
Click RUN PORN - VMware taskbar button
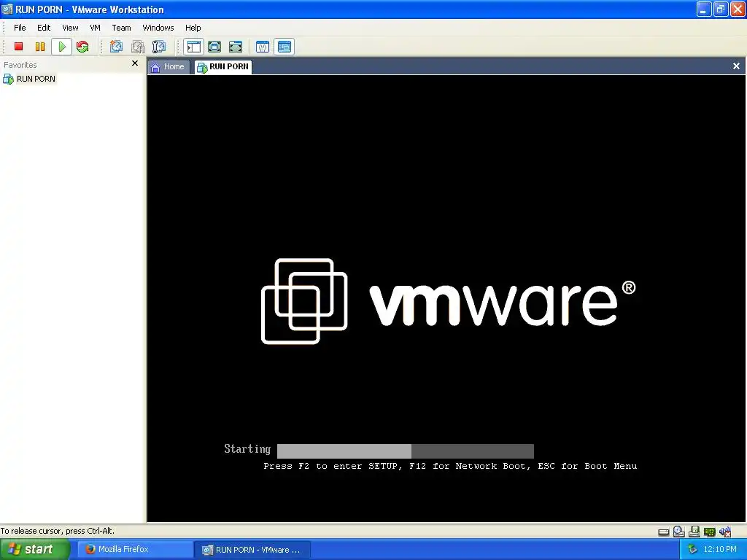(252, 550)
